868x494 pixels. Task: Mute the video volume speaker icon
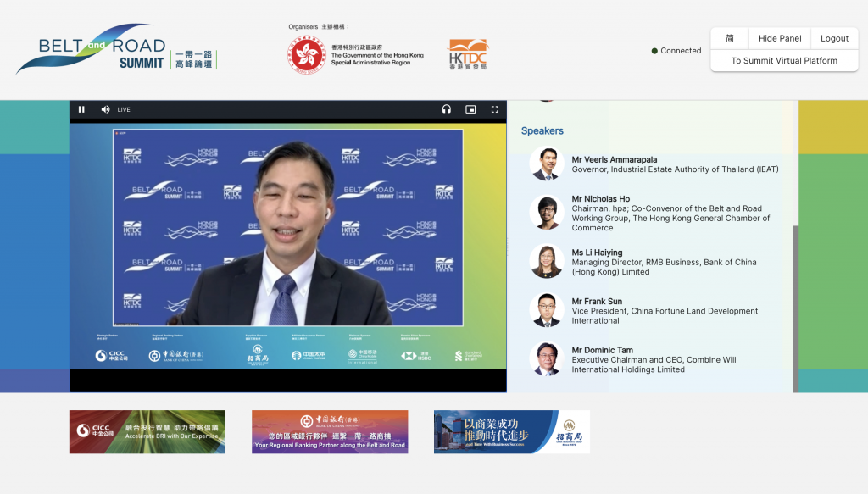(x=105, y=109)
